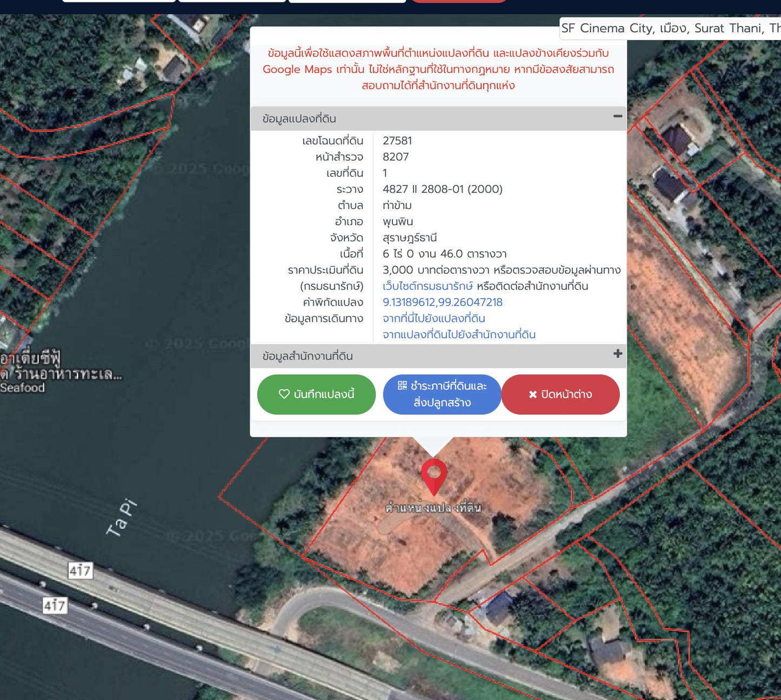Click the ข้อมูลแปลงที่ดิน section header title
This screenshot has height=700, width=781.
[299, 119]
